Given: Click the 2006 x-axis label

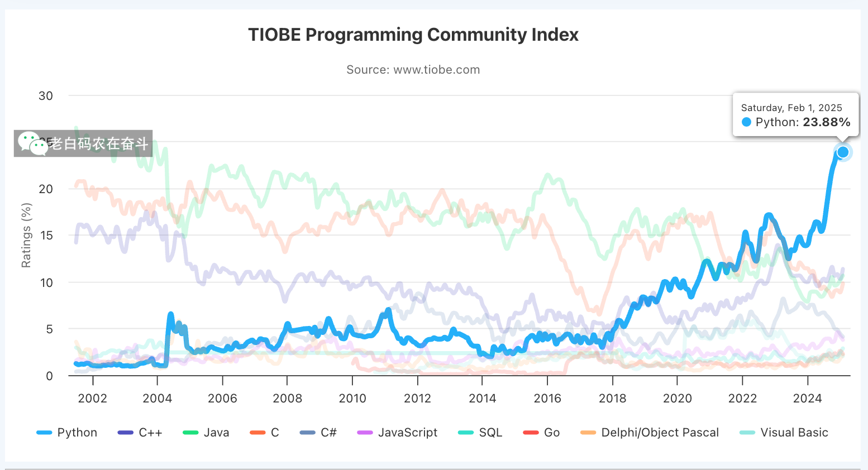Looking at the screenshot, I should point(222,399).
